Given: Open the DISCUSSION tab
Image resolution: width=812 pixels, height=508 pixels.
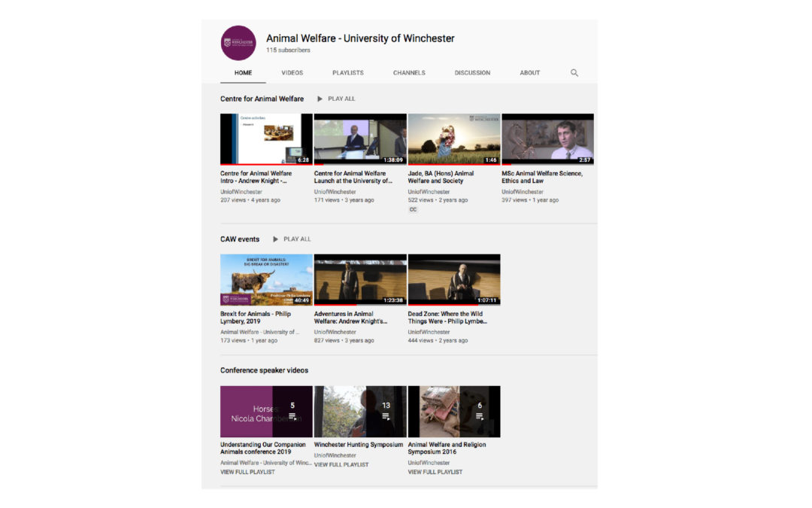Looking at the screenshot, I should [x=472, y=73].
